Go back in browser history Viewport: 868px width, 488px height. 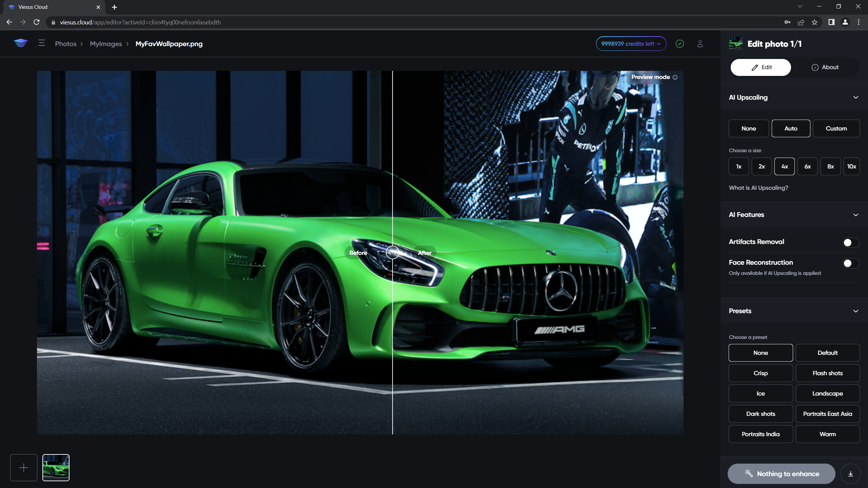click(9, 22)
